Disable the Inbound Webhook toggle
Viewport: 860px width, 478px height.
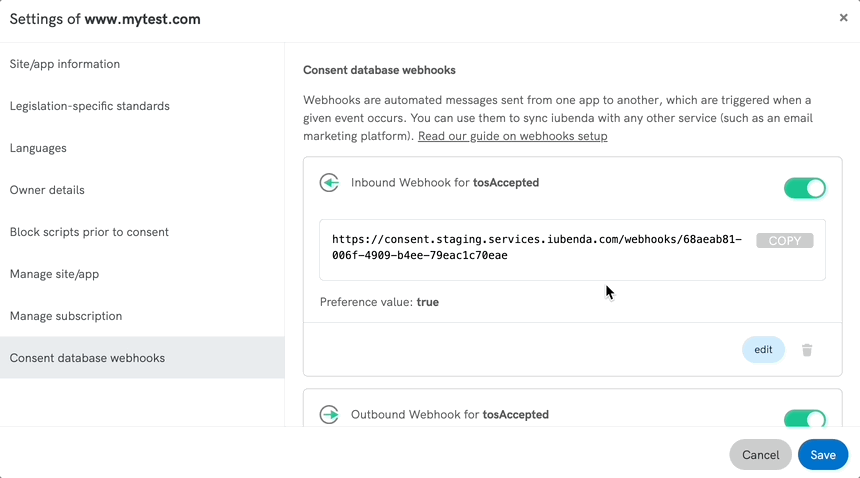point(805,187)
